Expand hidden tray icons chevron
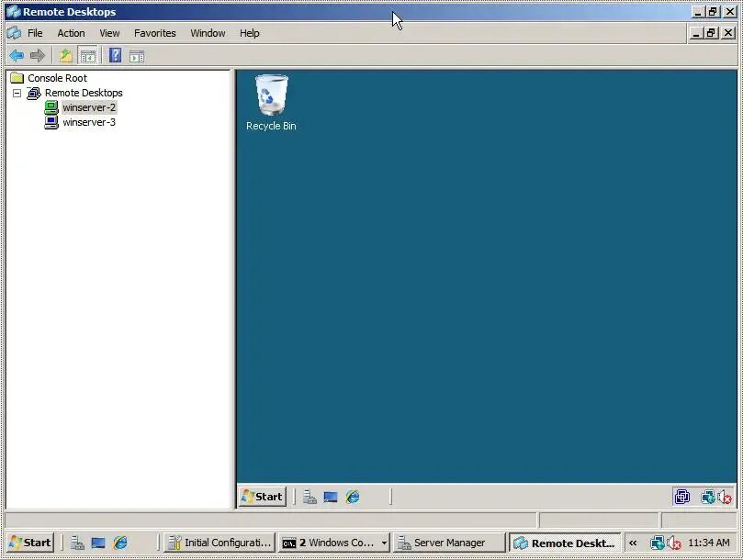Screen dimensions: 743x560 [x=633, y=543]
